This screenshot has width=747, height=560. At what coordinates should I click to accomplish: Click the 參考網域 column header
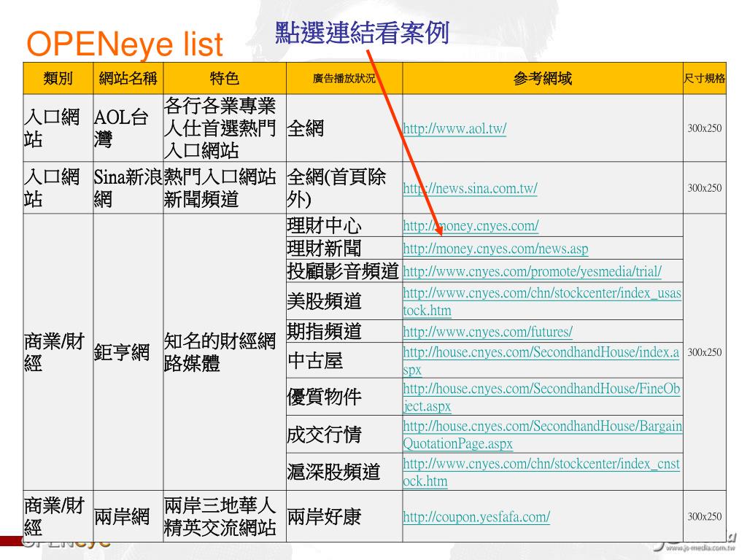coord(543,78)
